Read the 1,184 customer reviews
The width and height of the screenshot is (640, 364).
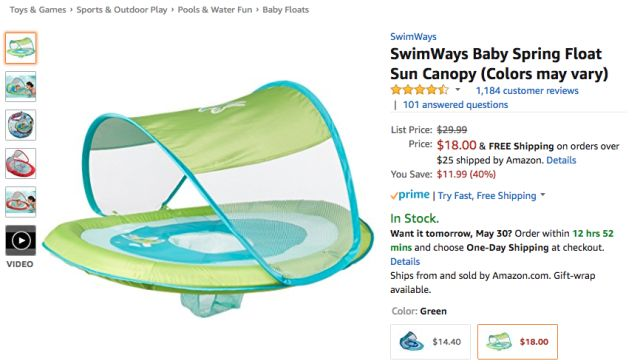tap(527, 91)
